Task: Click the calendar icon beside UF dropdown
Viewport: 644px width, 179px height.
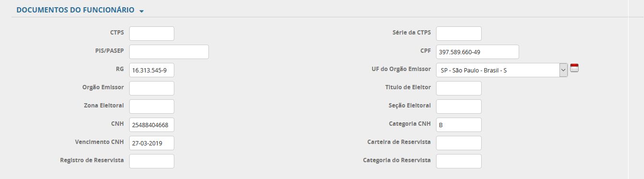Action: tap(574, 68)
